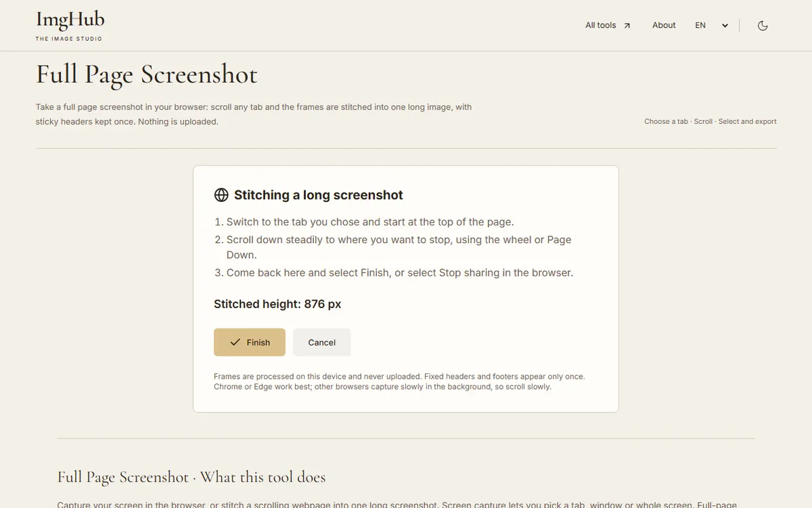Click the 'Choose a tab · Scroll · Select and export' text
This screenshot has width=812, height=508.
[710, 121]
